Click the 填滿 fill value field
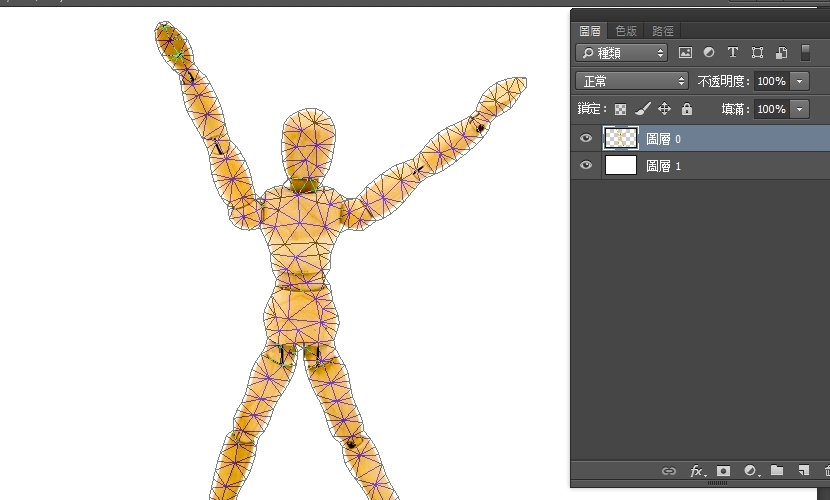Screen dimensions: 830x500 pyautogui.click(x=771, y=109)
